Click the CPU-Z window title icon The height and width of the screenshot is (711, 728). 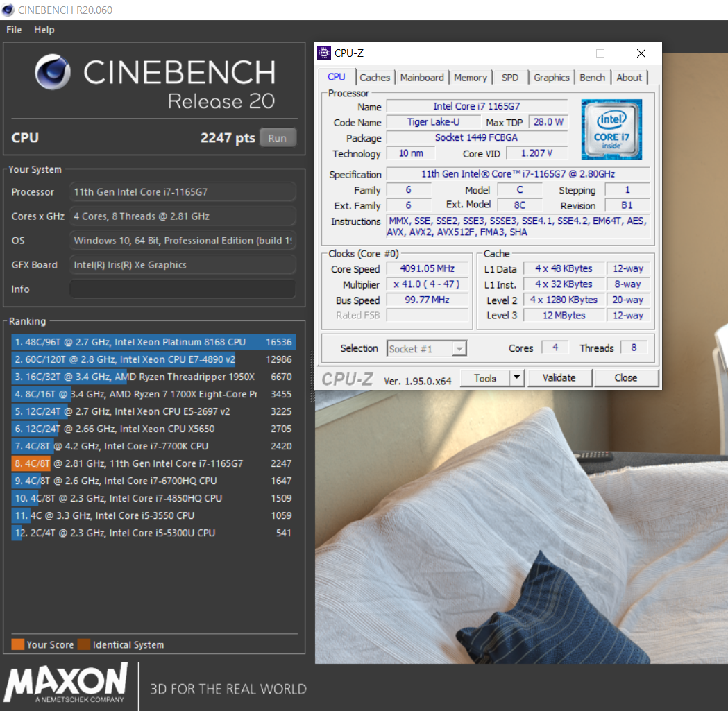pos(324,53)
